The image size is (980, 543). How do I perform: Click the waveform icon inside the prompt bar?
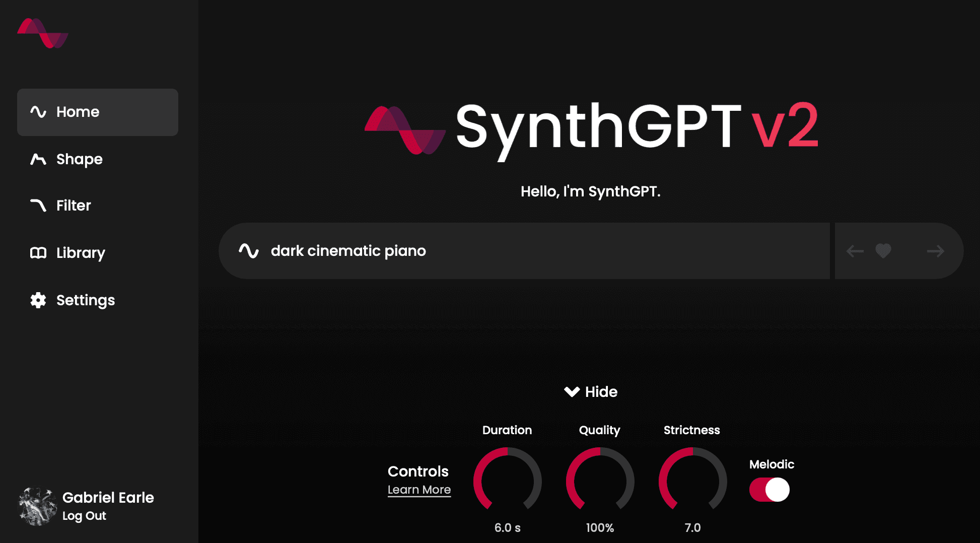249,250
